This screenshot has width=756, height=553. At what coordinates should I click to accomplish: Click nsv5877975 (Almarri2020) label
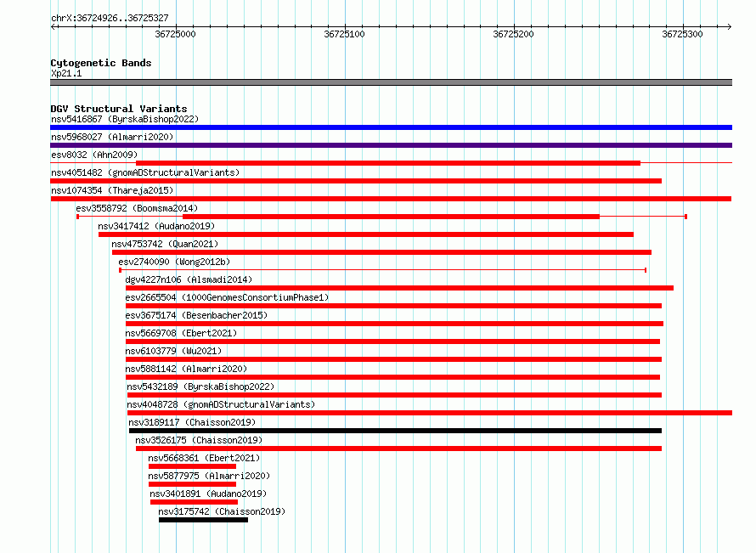click(x=209, y=476)
